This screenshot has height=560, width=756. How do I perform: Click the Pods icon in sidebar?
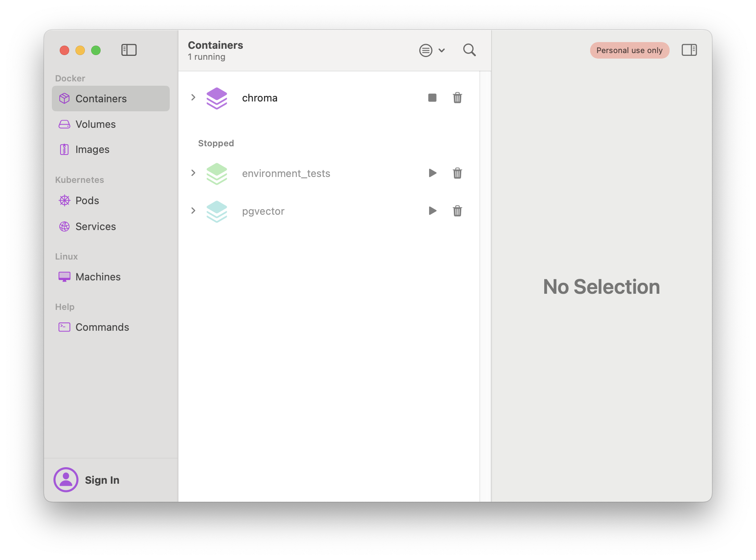[65, 201]
